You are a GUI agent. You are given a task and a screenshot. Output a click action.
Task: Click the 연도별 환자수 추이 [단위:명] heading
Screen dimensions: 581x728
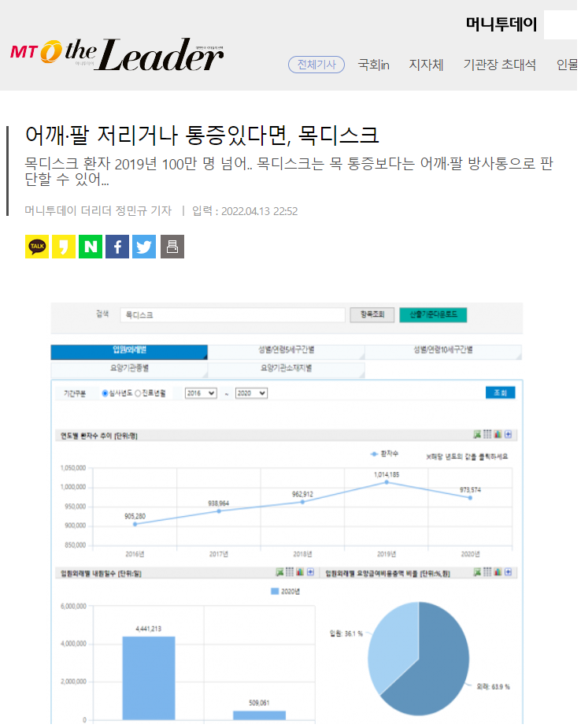pyautogui.click(x=99, y=436)
